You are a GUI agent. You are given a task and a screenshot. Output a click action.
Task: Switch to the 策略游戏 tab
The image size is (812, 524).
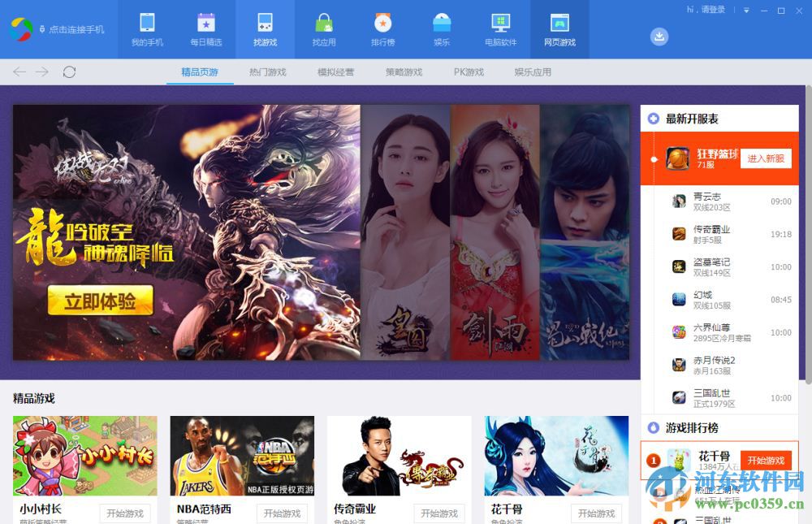405,71
